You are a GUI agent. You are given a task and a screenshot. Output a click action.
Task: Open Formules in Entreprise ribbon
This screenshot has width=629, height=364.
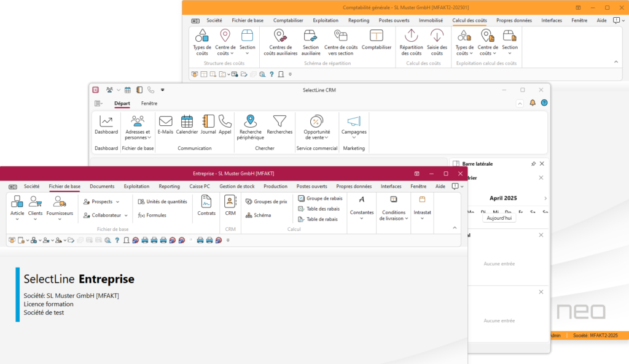pyautogui.click(x=152, y=215)
